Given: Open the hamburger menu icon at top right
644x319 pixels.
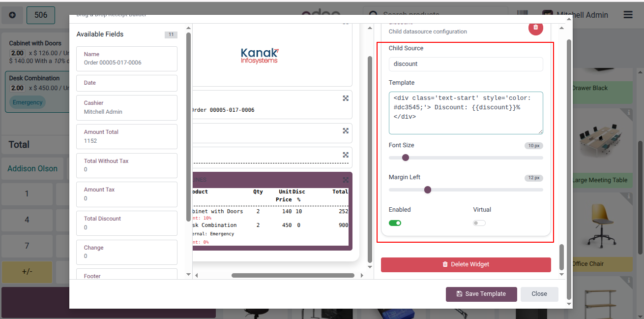Looking at the screenshot, I should click(628, 15).
